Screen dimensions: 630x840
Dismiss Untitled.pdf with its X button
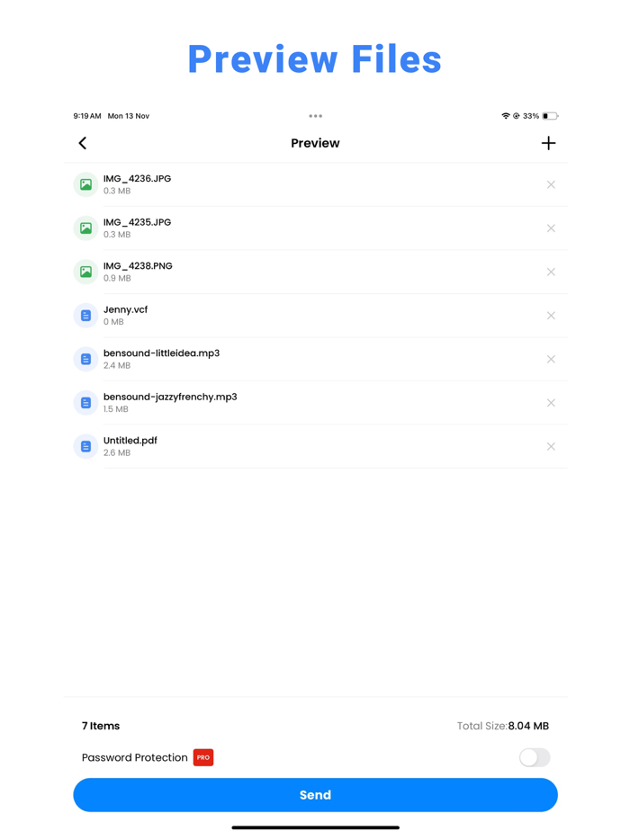pyautogui.click(x=551, y=446)
